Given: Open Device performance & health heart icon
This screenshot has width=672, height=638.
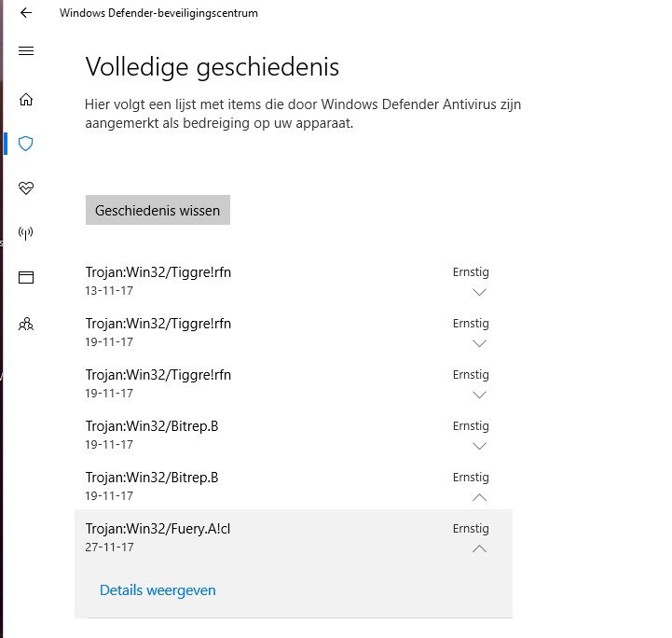Looking at the screenshot, I should coord(26,187).
